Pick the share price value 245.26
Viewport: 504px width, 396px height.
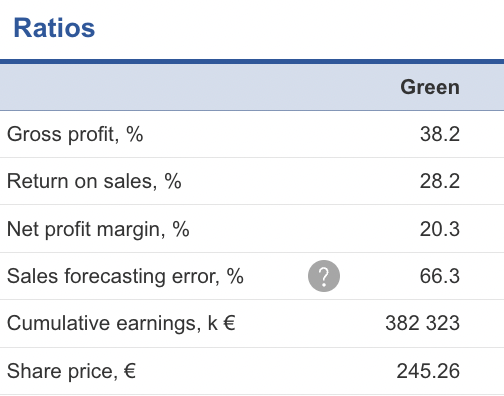[x=428, y=371]
